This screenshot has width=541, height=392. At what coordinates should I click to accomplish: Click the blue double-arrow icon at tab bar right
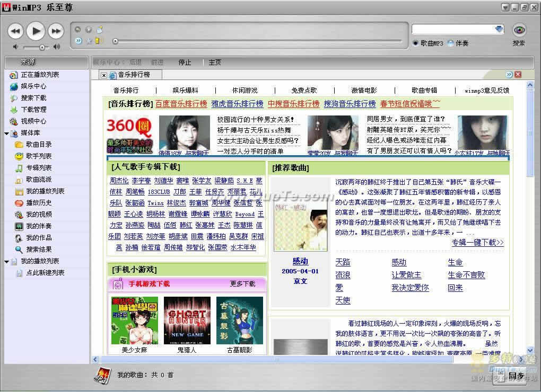point(509,74)
